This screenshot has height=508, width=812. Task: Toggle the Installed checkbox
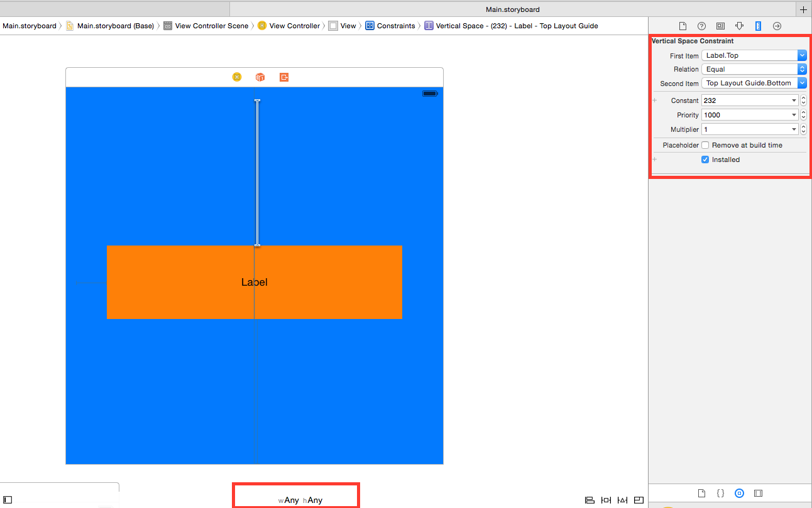pos(705,159)
